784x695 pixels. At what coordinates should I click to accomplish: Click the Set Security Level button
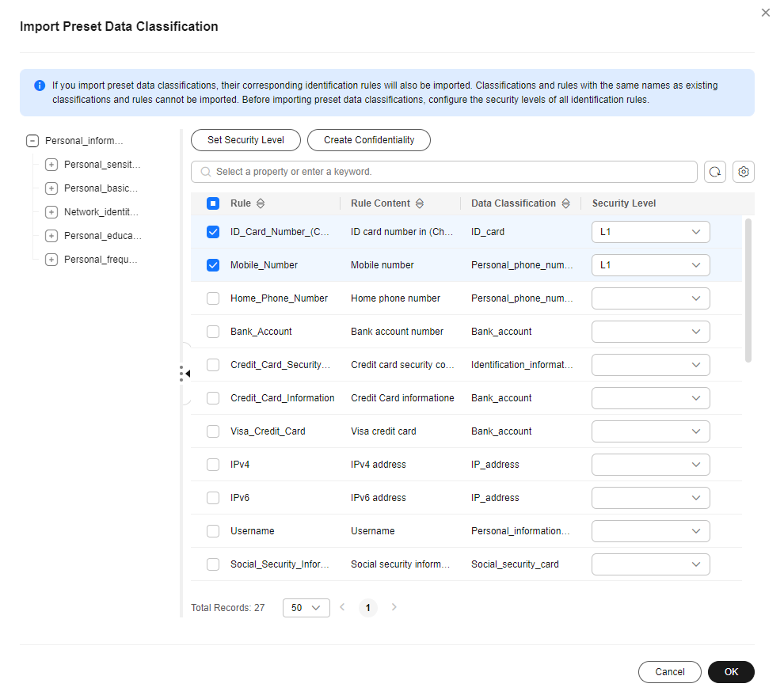tap(245, 140)
